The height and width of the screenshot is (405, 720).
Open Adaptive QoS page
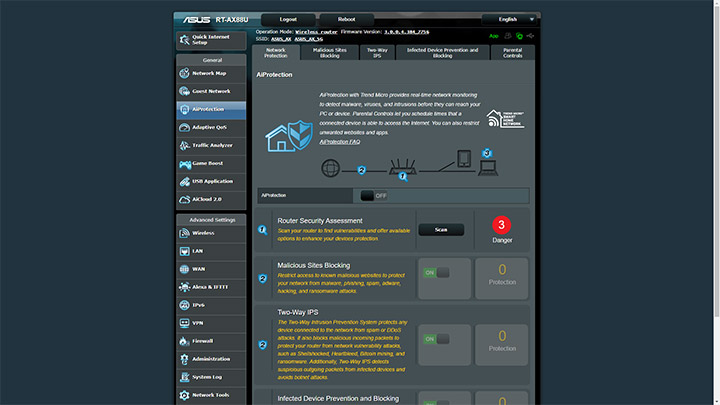(x=211, y=127)
